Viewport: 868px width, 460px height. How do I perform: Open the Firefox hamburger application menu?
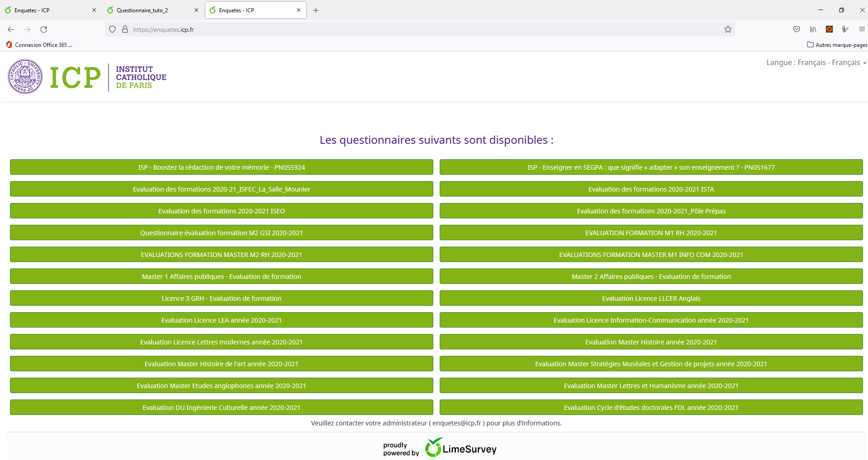pos(862,30)
